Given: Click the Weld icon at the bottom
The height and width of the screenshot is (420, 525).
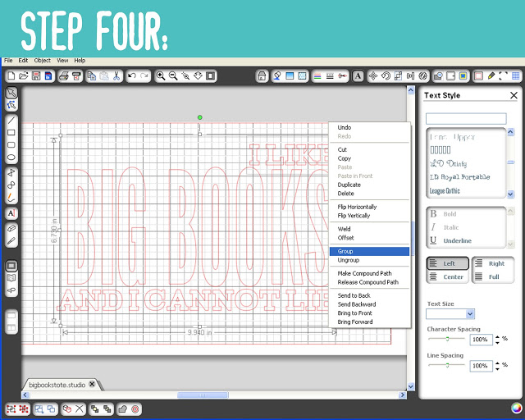Looking at the screenshot, I should tap(123, 409).
